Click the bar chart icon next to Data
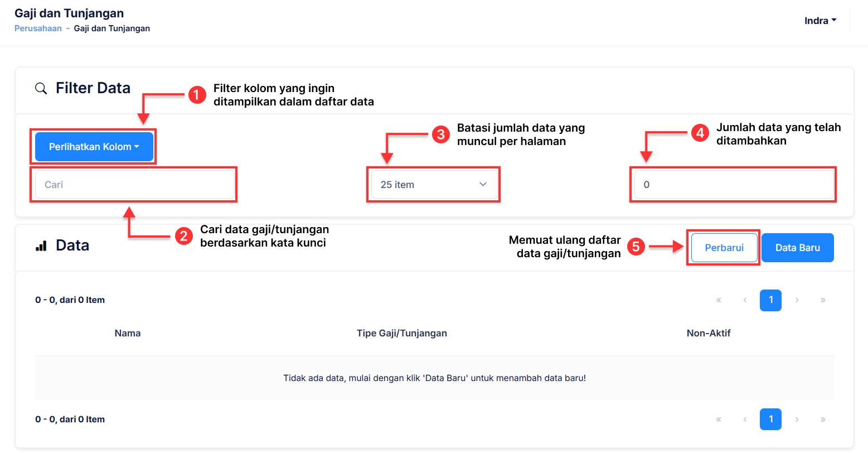This screenshot has height=453, width=868. pos(41,245)
